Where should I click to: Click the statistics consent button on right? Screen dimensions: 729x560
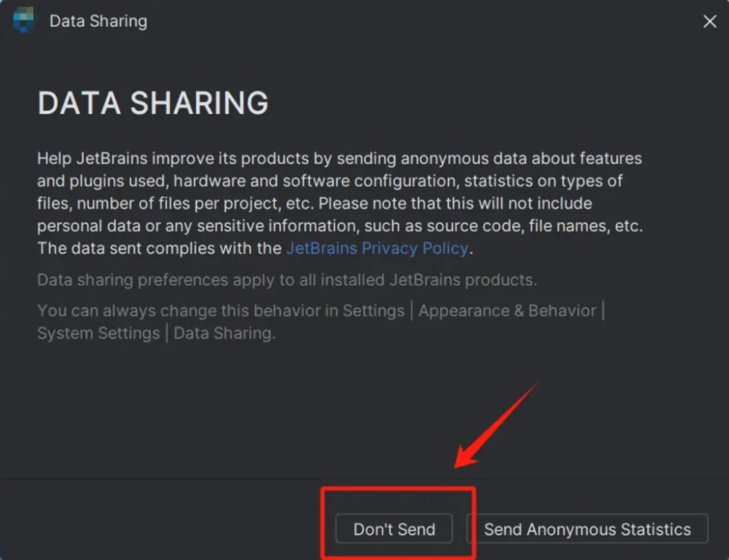point(589,529)
